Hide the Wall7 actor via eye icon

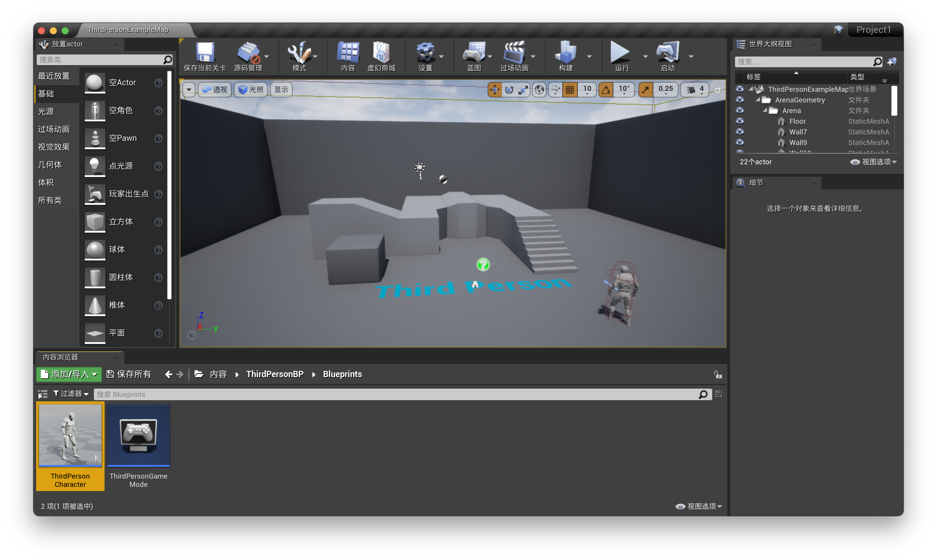pyautogui.click(x=739, y=131)
